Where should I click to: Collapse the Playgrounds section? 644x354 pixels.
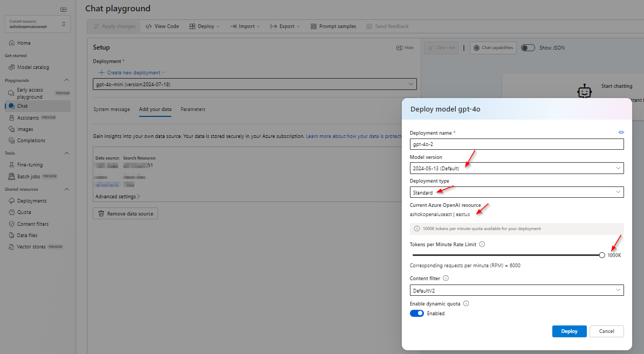click(x=66, y=80)
